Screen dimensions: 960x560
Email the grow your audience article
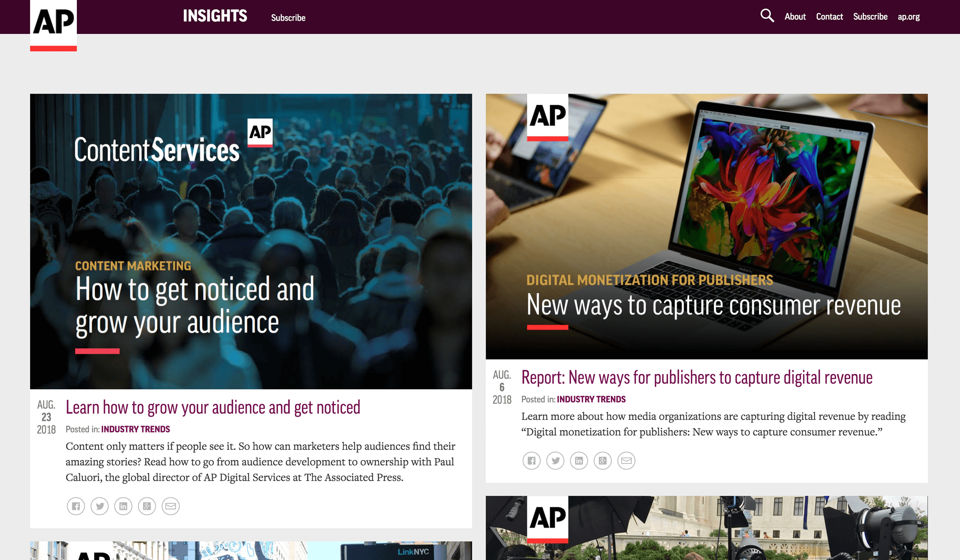point(171,506)
